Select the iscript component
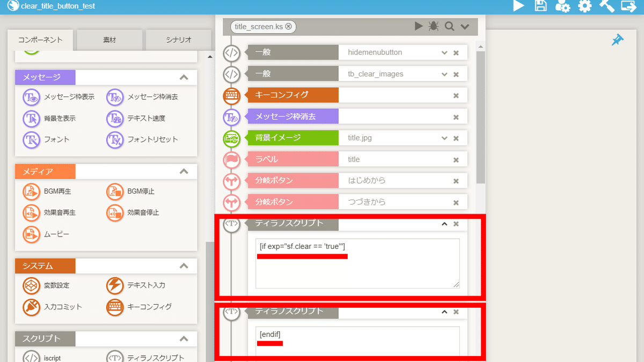 click(42, 357)
